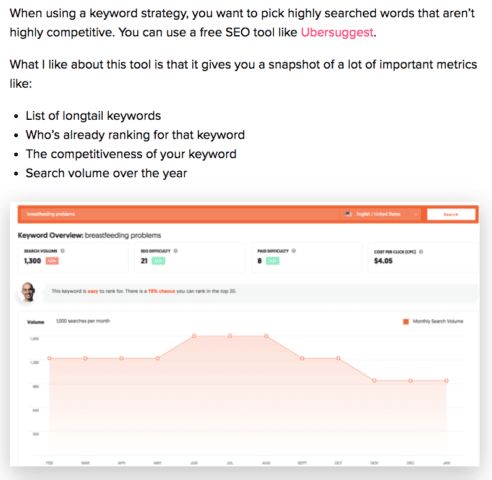The width and height of the screenshot is (492, 480).
Task: Click the Monthly Search Volume legend swatch
Action: coord(406,321)
